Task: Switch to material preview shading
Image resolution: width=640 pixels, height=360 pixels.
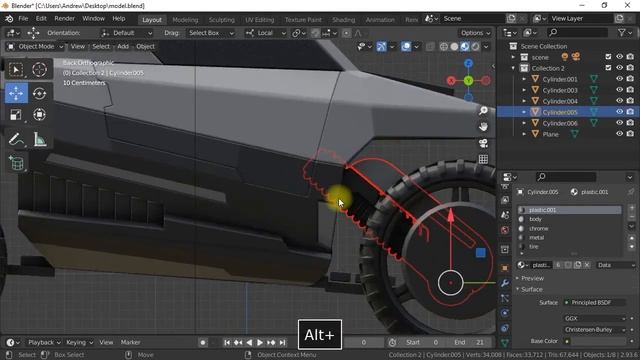Action: tap(465, 47)
